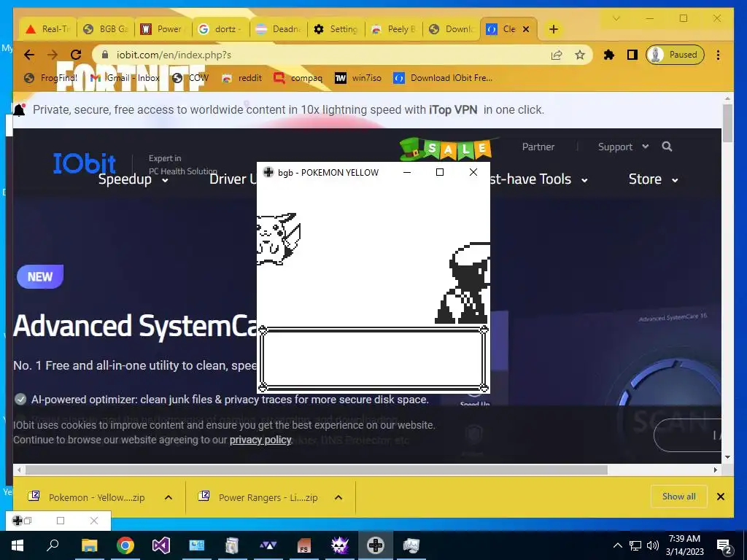This screenshot has width=747, height=560.
Task: Bookmark page with the star icon
Action: [580, 55]
